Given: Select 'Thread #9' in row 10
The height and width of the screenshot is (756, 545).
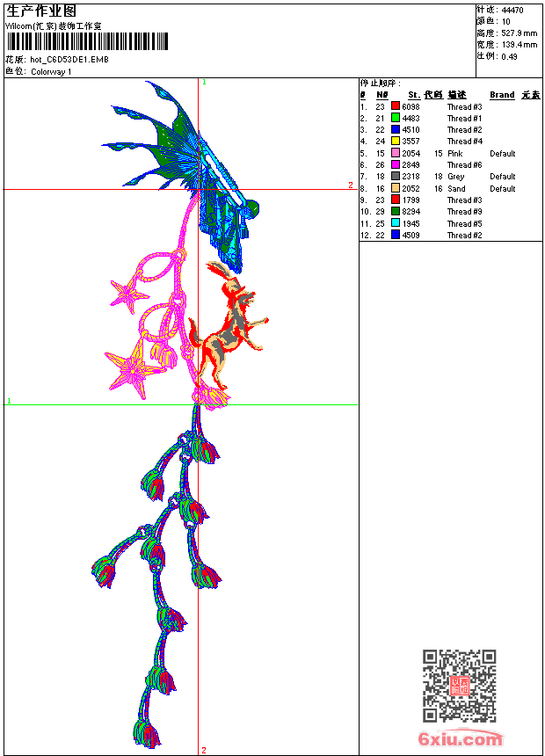Looking at the screenshot, I should (x=464, y=212).
